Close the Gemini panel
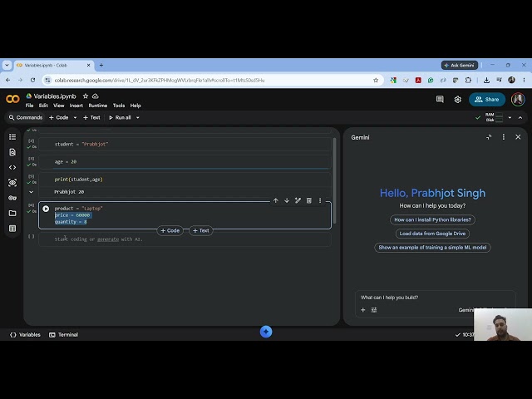532x399 pixels. point(518,137)
